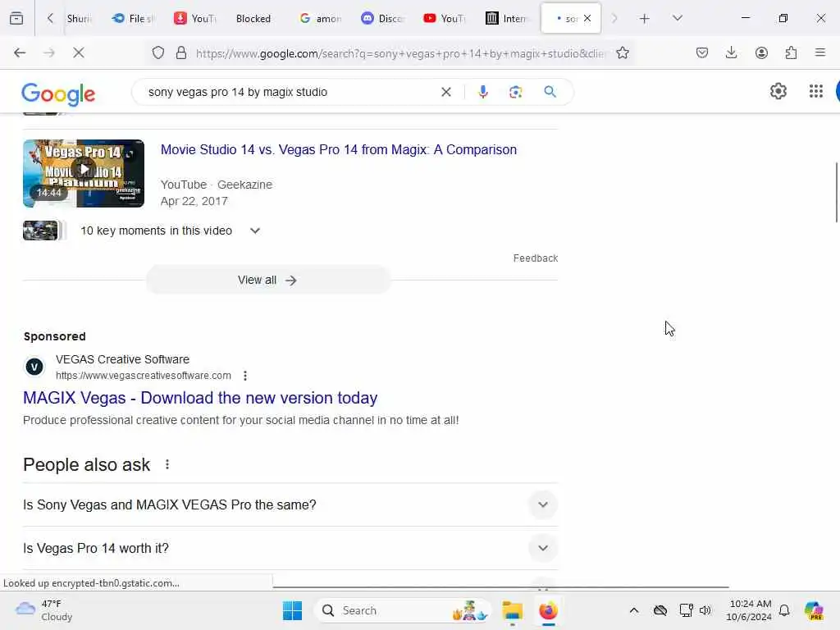Open a new tab
840x630 pixels.
pos(645,19)
